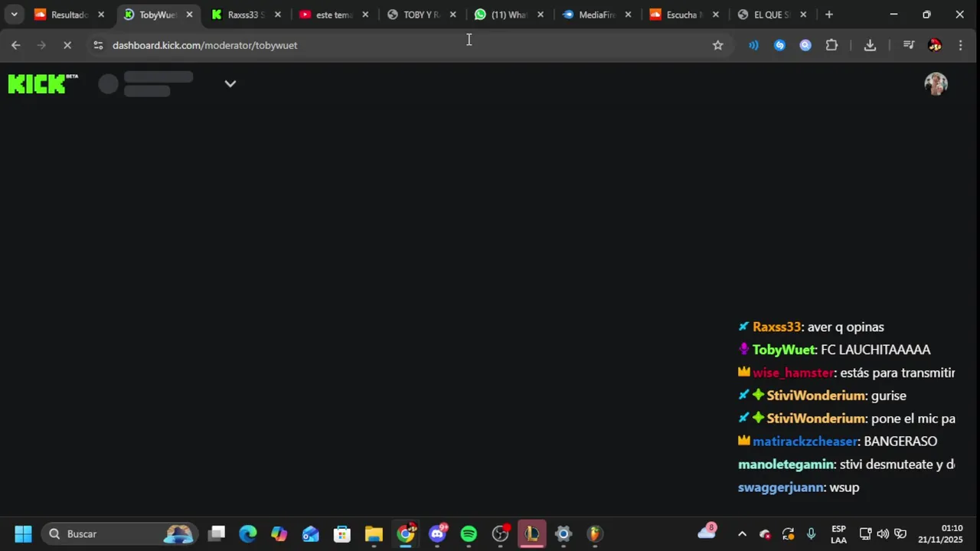Open the Shazam extension

pyautogui.click(x=779, y=45)
